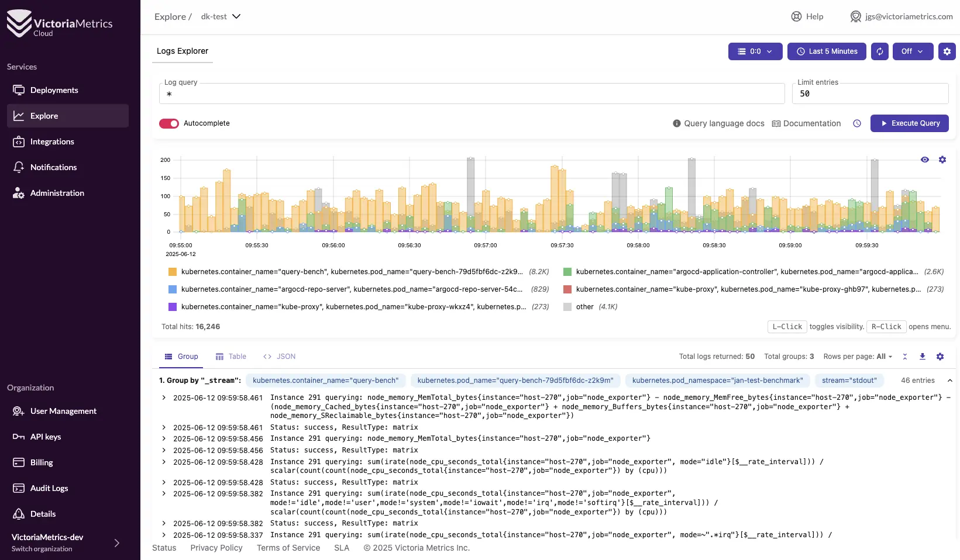
Task: Open the auto-refresh Off dropdown
Action: [x=913, y=51]
